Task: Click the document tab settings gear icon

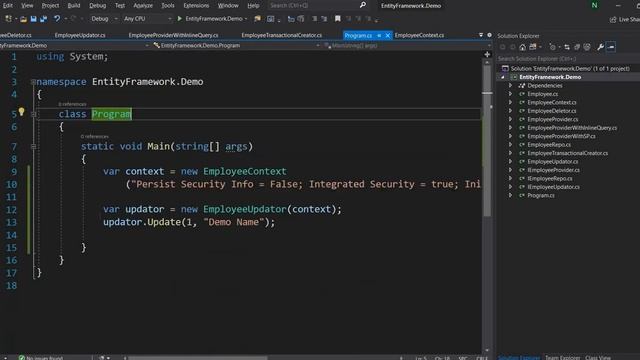Action: click(x=489, y=36)
